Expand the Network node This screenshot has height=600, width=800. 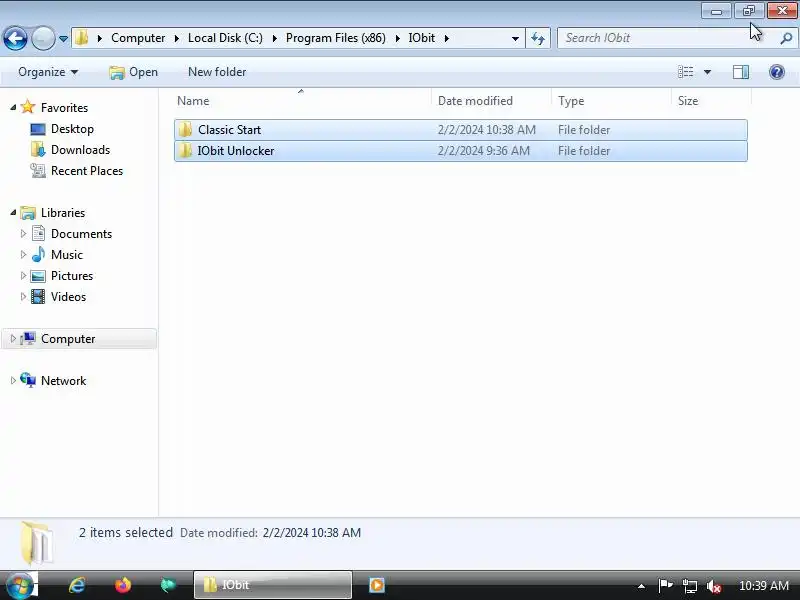(13, 380)
